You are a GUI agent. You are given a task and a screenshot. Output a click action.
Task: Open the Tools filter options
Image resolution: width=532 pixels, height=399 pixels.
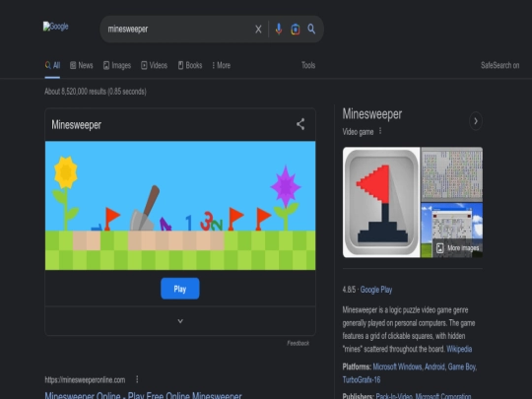tap(308, 65)
